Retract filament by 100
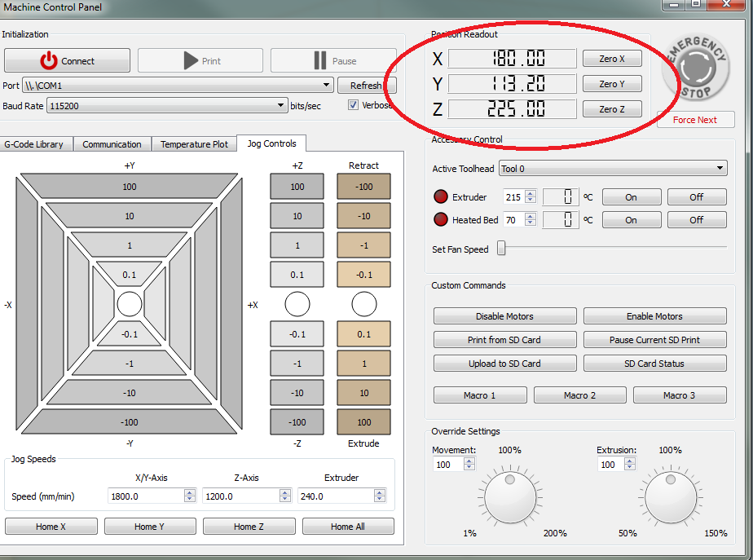 pyautogui.click(x=363, y=187)
